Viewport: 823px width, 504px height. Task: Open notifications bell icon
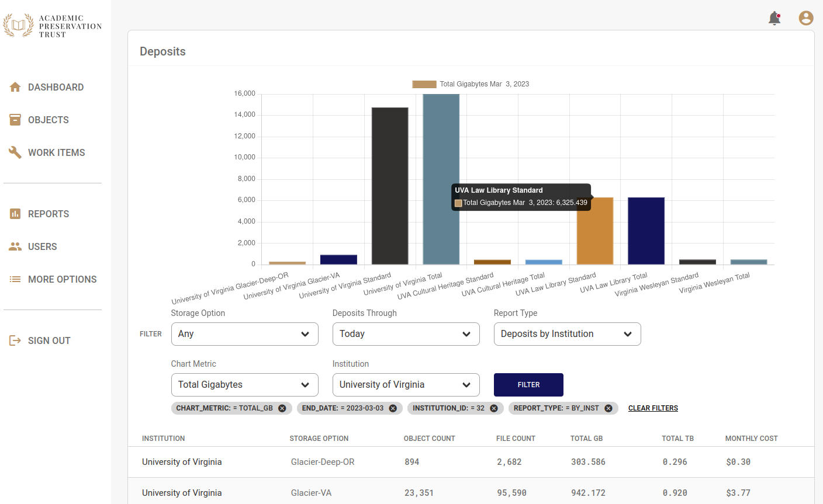tap(774, 18)
